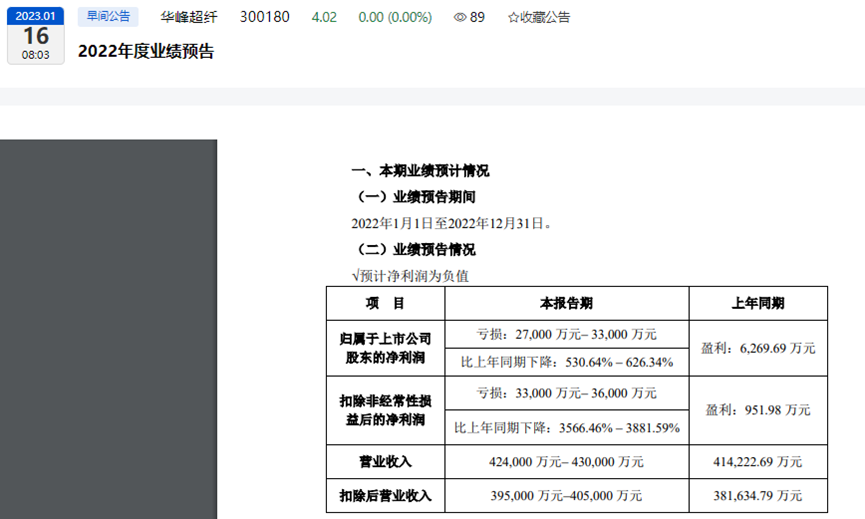Click the title 2022年度业绩预告
This screenshot has height=519, width=865.
click(146, 51)
